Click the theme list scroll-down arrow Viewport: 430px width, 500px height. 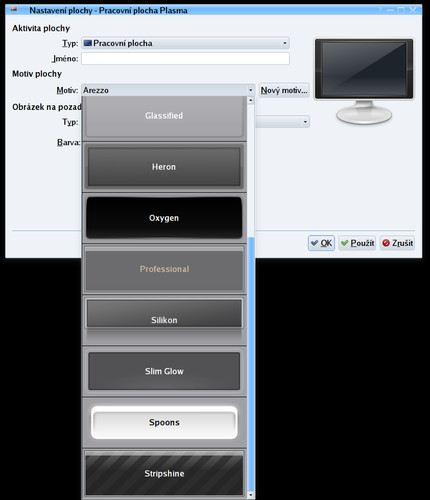point(251,495)
